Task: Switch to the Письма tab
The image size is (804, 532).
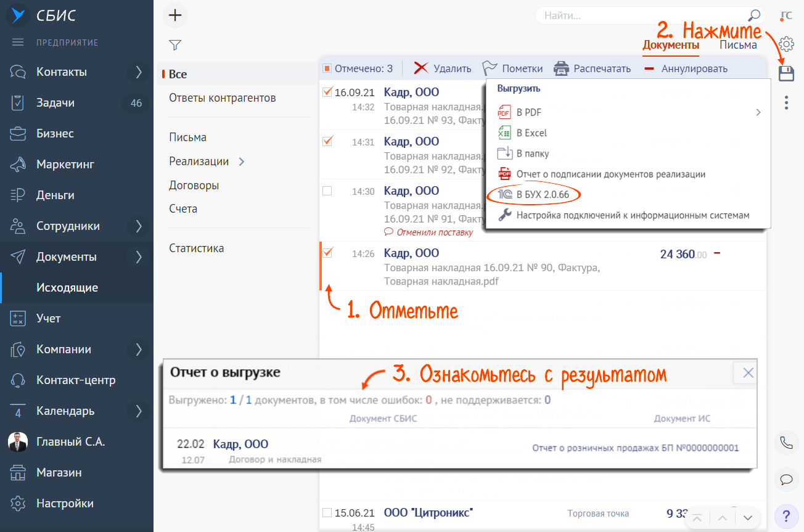Action: (738, 44)
